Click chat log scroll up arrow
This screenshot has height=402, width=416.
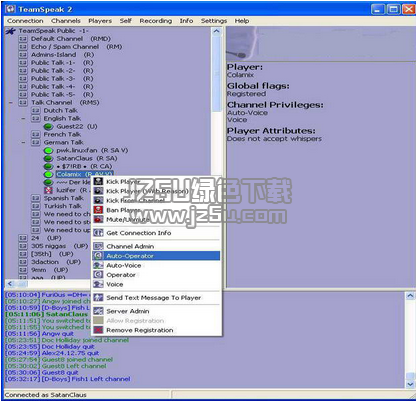coord(410,296)
